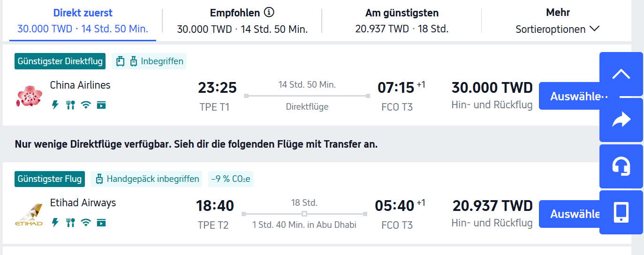The width and height of the screenshot is (644, 255).
Task: Click meal icon under Etihad Airways
Action: pos(70,223)
